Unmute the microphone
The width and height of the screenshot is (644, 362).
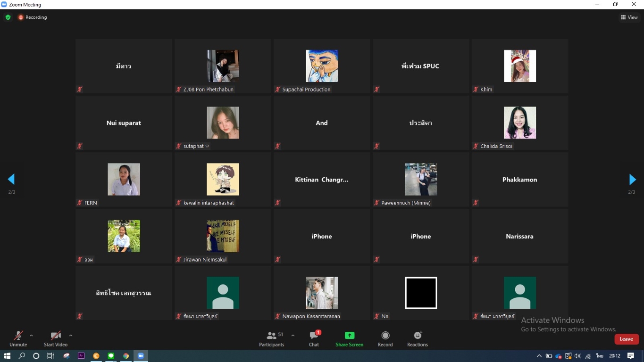[x=18, y=338]
